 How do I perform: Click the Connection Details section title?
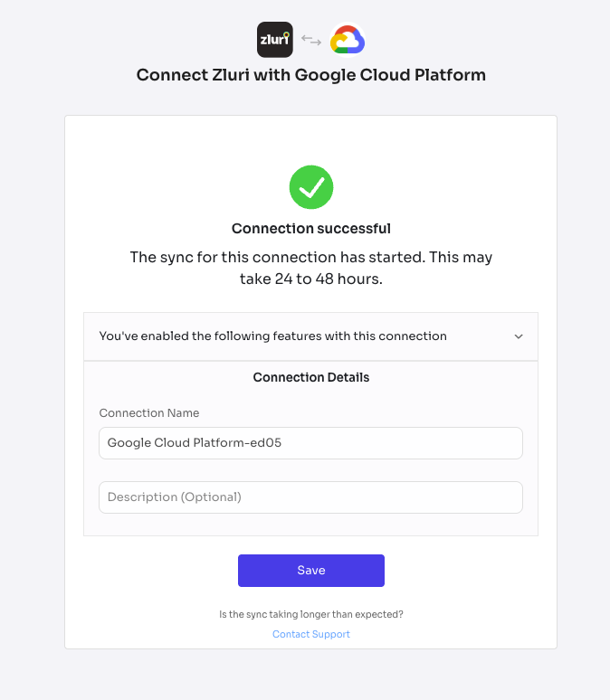point(311,377)
